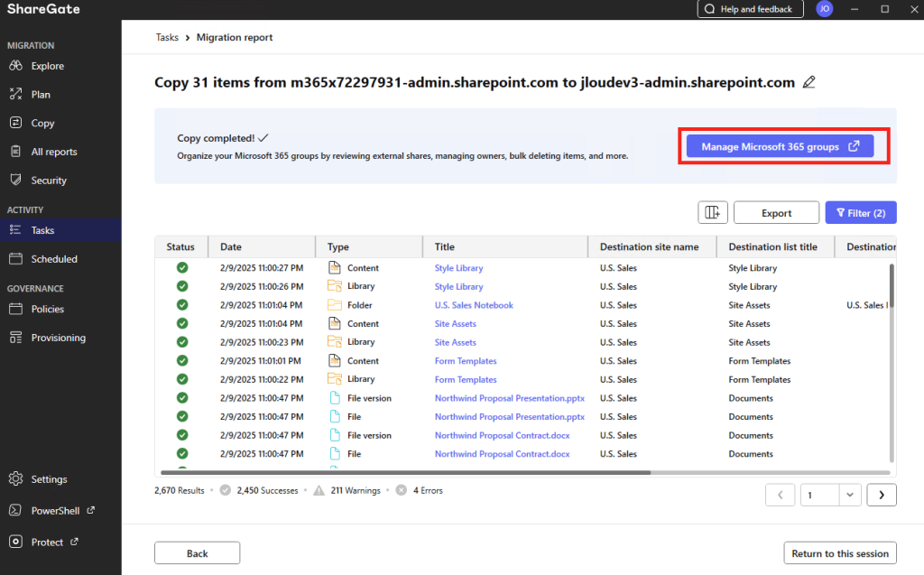Sort by Destination list title header

pos(773,246)
